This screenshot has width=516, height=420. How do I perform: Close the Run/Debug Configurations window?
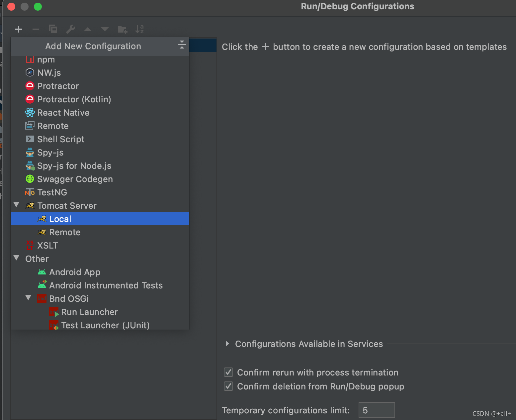pos(11,7)
